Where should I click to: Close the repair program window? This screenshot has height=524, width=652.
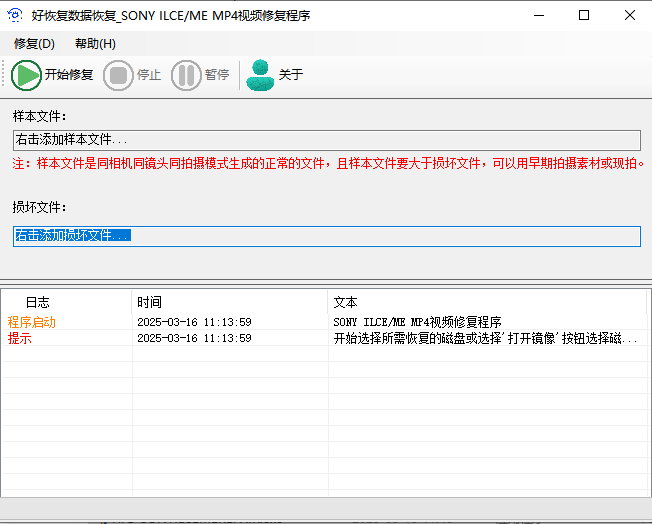pyautogui.click(x=630, y=15)
